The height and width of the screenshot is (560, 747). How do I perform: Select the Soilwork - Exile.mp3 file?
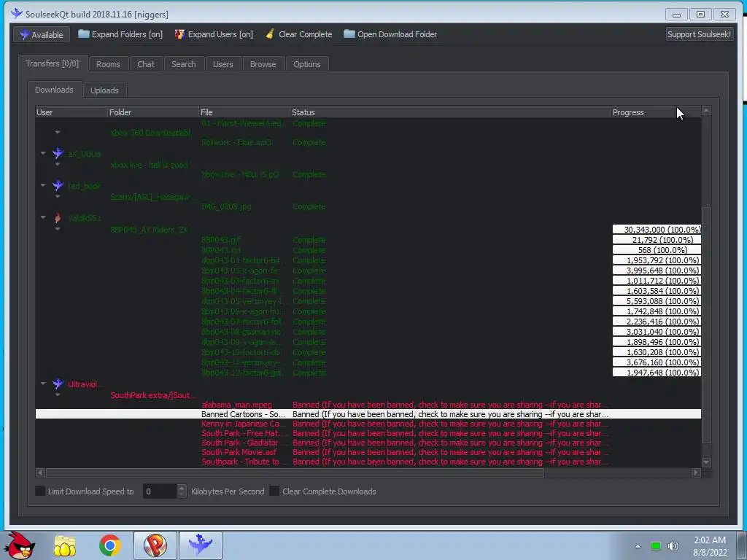pos(236,142)
